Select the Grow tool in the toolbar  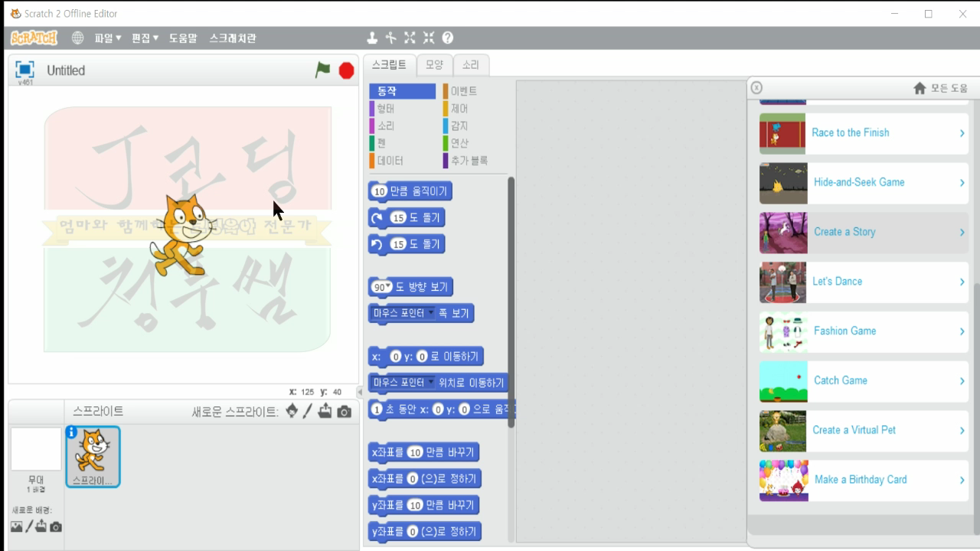(410, 36)
